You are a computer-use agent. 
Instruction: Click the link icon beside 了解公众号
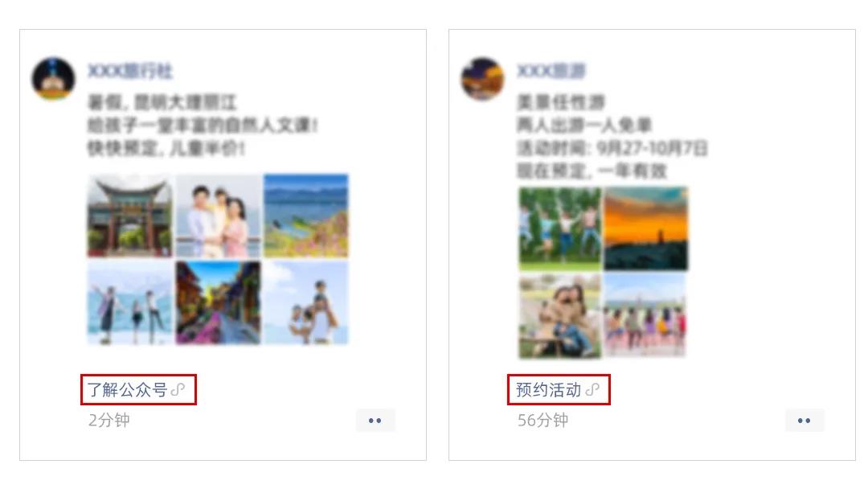point(178,390)
